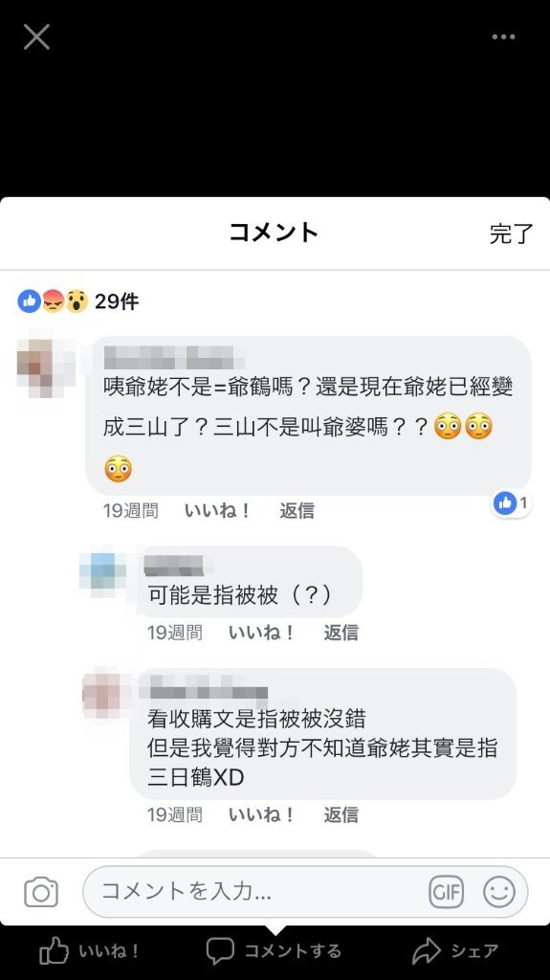Close the photo viewer with X icon
This screenshot has height=980, width=550.
36,37
